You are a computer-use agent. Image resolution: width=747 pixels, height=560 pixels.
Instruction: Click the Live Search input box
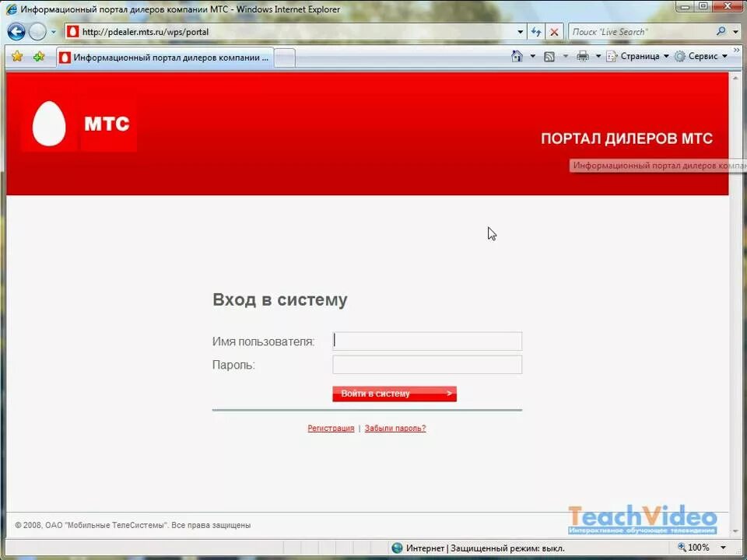tap(641, 32)
